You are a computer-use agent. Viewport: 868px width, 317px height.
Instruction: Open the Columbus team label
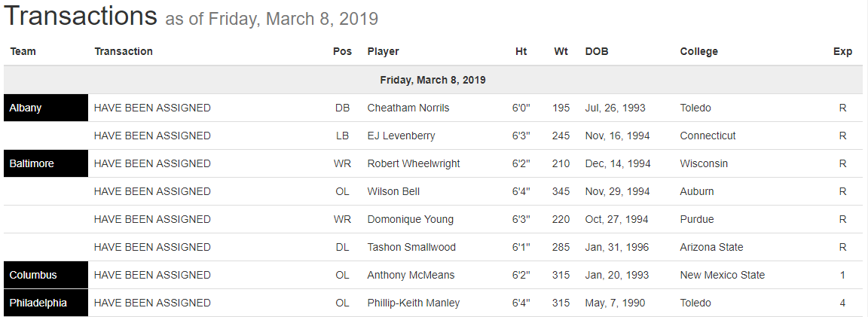pos(33,275)
